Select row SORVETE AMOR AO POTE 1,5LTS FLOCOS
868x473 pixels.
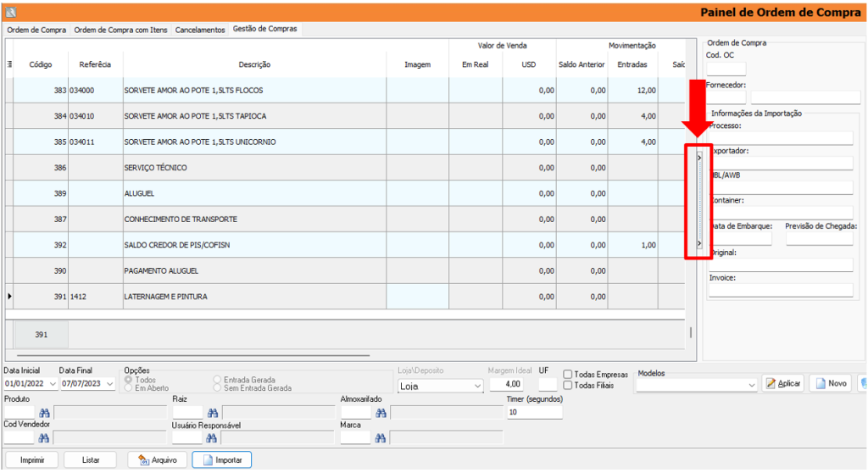(x=346, y=91)
